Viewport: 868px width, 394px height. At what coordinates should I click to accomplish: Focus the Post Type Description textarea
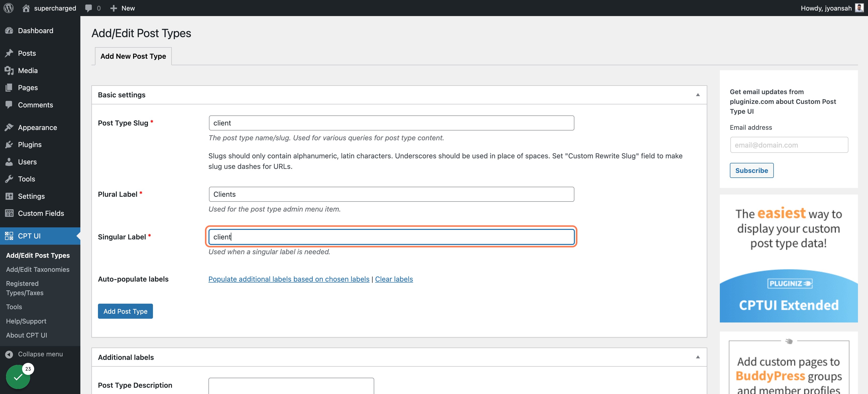tap(291, 386)
